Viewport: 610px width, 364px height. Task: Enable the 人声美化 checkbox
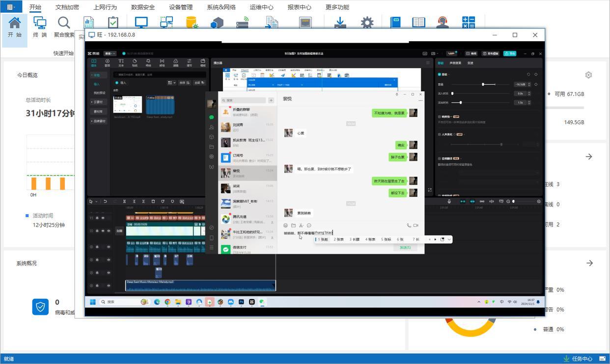point(440,134)
